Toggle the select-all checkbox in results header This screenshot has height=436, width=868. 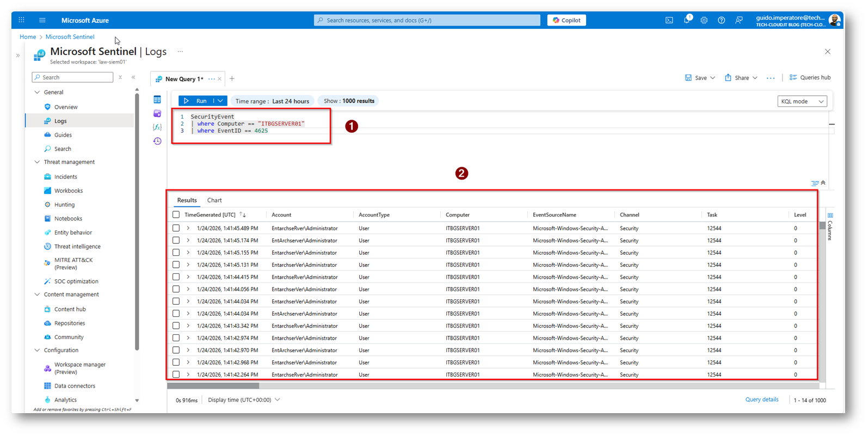tap(176, 214)
